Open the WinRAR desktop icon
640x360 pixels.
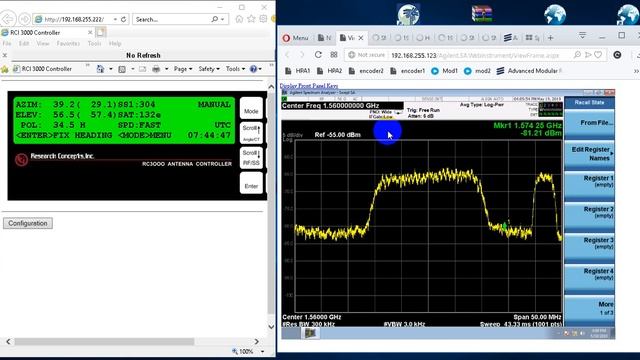[x=482, y=13]
